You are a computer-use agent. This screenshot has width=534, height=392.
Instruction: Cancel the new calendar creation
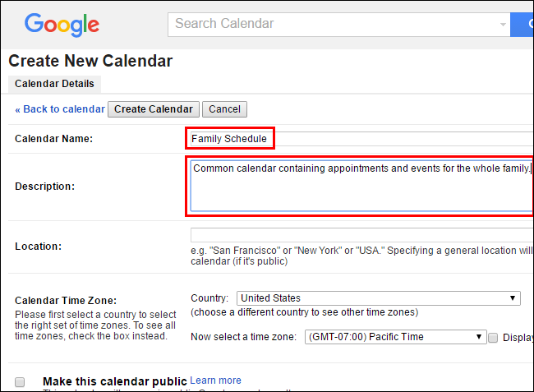224,109
